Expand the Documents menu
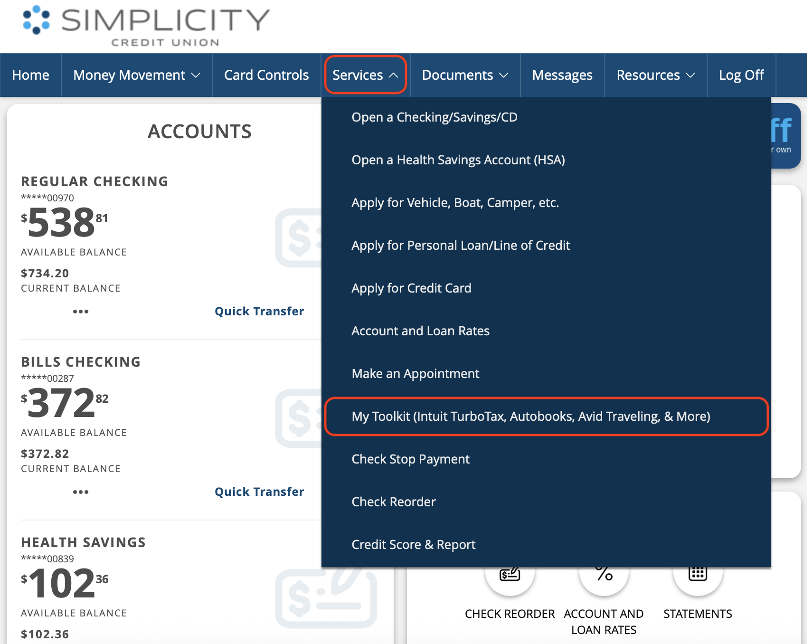Image resolution: width=812 pixels, height=644 pixels. click(465, 75)
